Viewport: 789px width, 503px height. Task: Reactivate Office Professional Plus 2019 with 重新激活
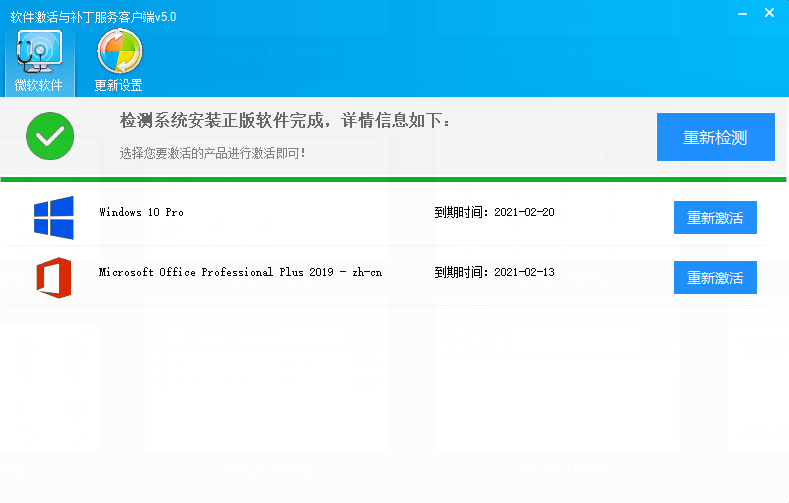tap(715, 277)
